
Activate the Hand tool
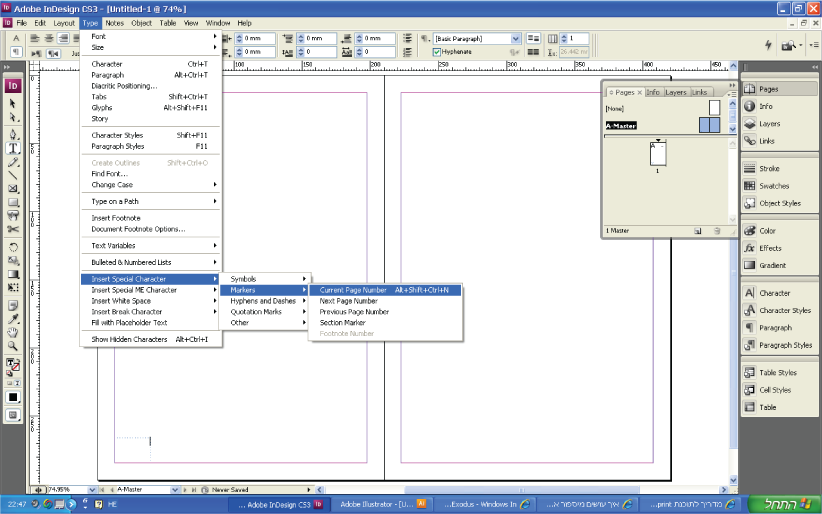tap(14, 332)
